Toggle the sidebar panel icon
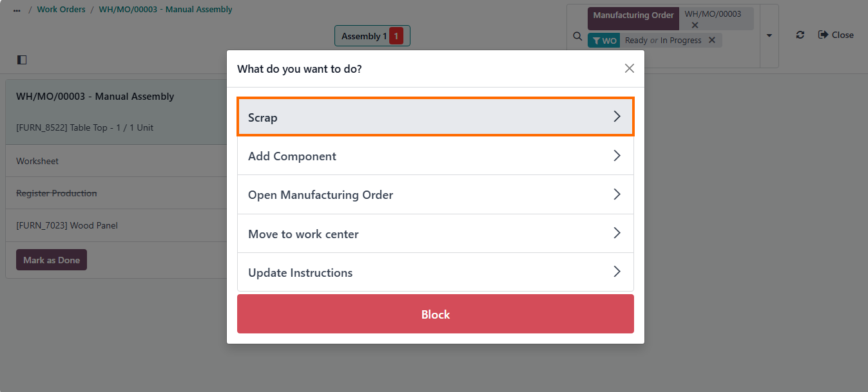Screen dimensions: 868x392 coord(22,60)
